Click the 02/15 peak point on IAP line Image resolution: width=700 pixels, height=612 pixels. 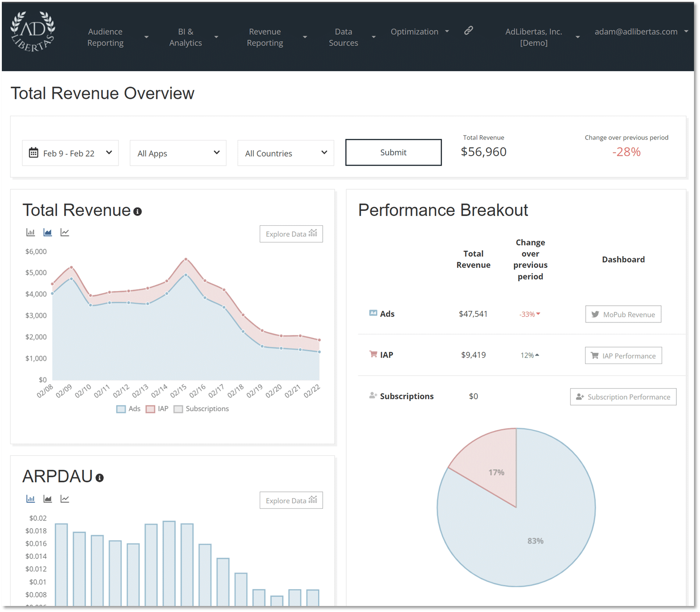pos(186,259)
